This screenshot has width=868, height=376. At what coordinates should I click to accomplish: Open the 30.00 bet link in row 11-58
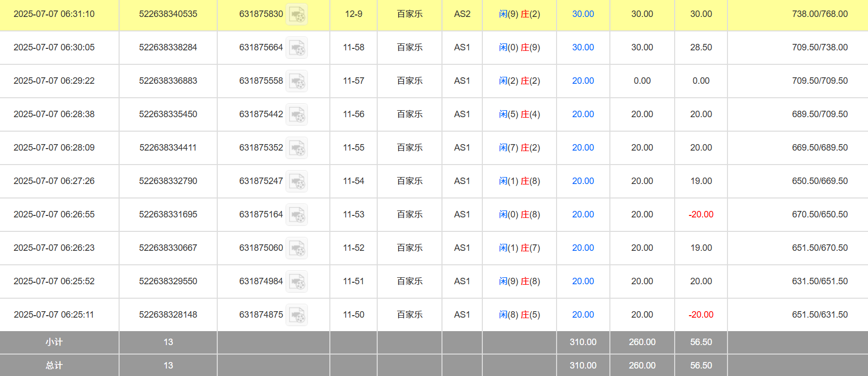(x=582, y=47)
